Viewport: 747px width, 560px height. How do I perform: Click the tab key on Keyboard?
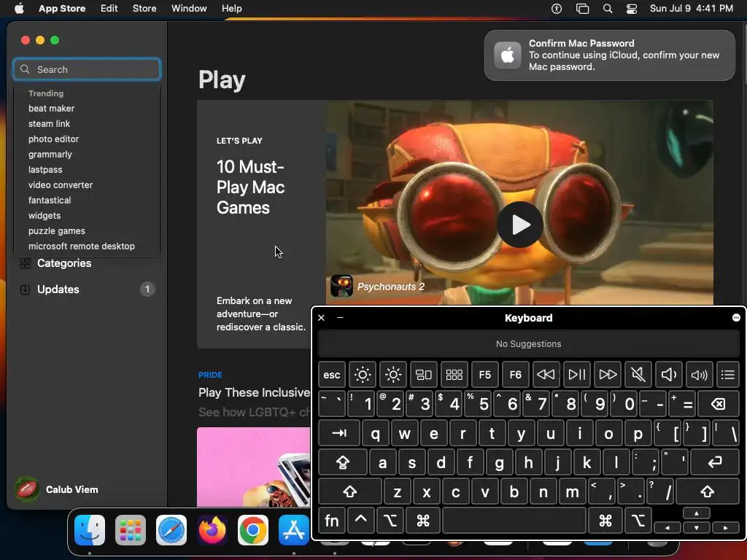click(x=338, y=433)
